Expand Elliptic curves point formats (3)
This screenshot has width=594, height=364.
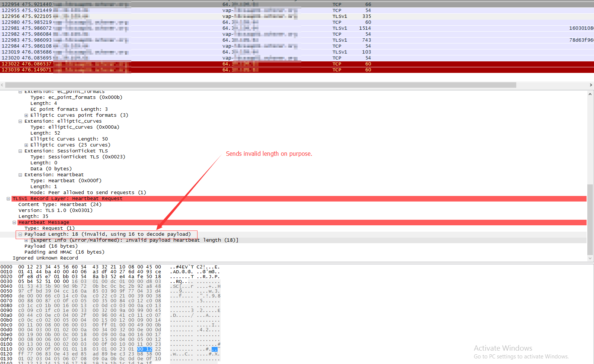(26, 115)
